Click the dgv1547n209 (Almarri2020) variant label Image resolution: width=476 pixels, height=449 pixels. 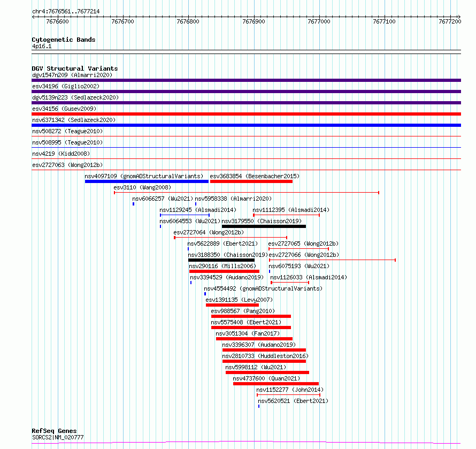coord(72,75)
